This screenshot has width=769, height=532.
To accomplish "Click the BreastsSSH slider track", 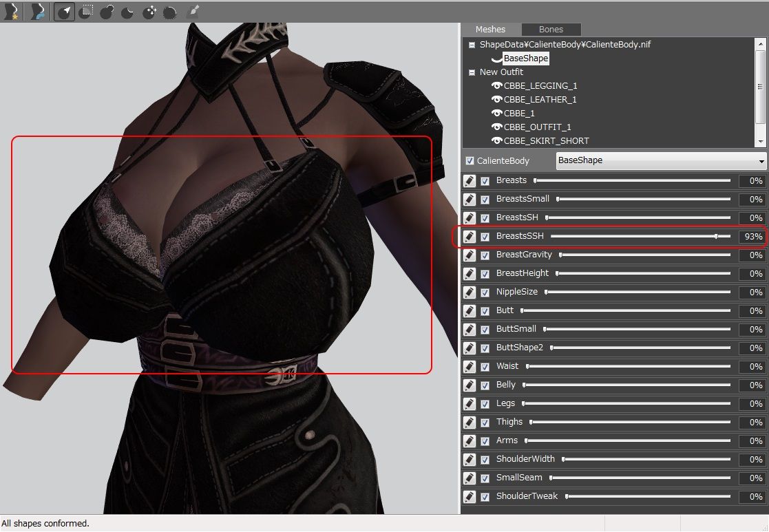I will [640, 236].
